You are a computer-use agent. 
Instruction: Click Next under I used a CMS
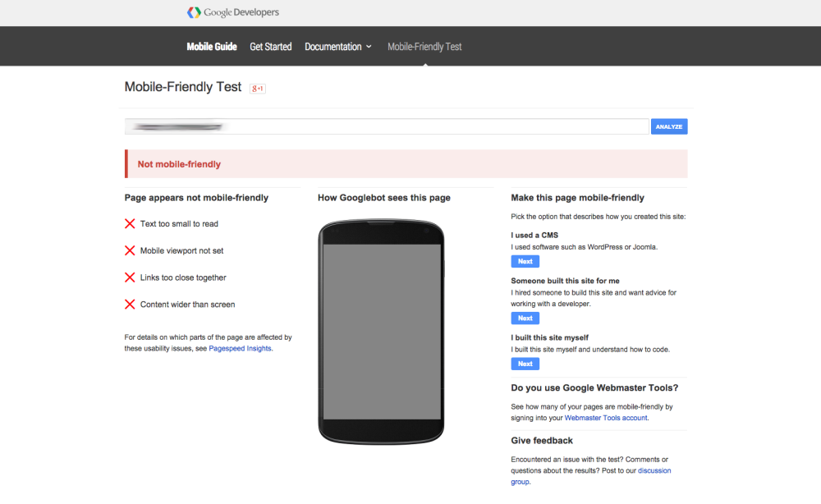pyautogui.click(x=525, y=261)
